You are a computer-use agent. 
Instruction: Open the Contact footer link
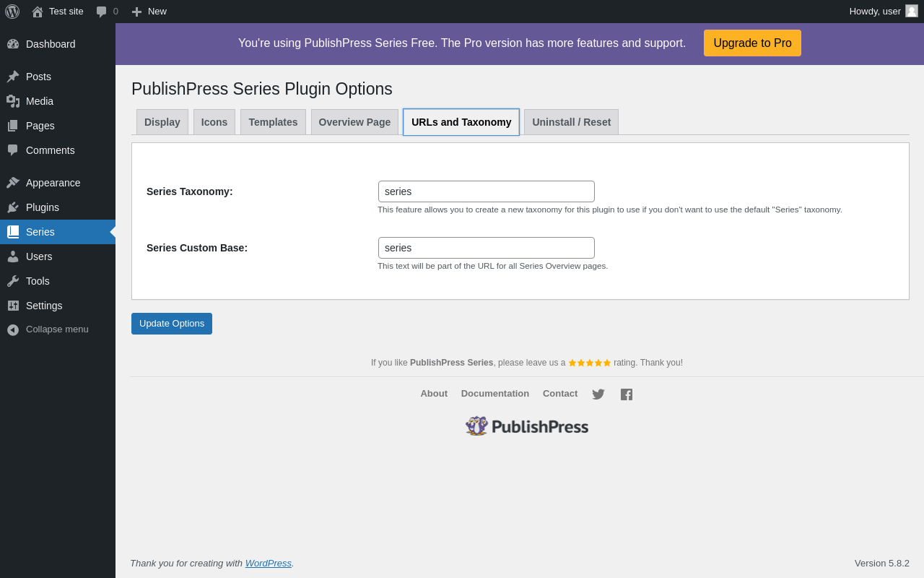(x=560, y=394)
